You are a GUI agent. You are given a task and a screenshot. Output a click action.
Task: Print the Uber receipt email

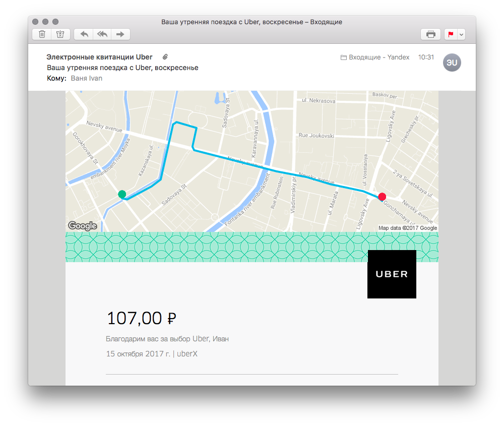[x=431, y=34]
